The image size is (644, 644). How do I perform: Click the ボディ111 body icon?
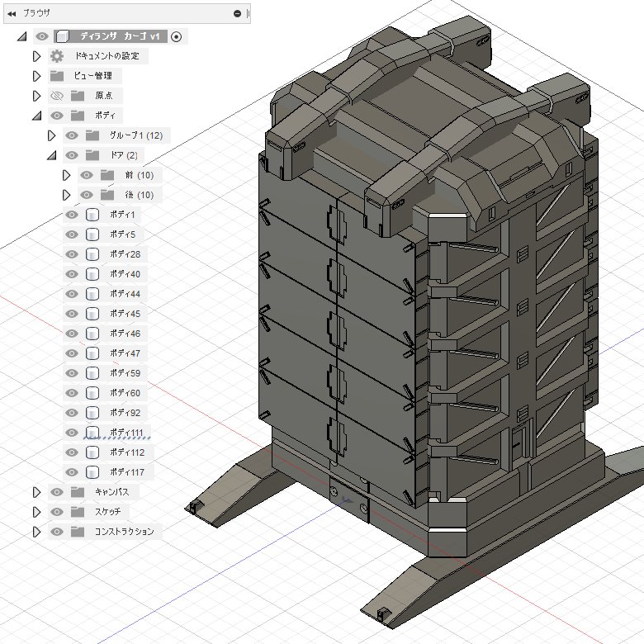point(92,433)
